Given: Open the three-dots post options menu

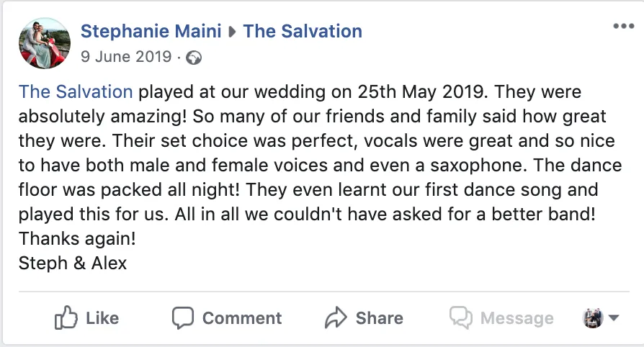Looking at the screenshot, I should 623,27.
